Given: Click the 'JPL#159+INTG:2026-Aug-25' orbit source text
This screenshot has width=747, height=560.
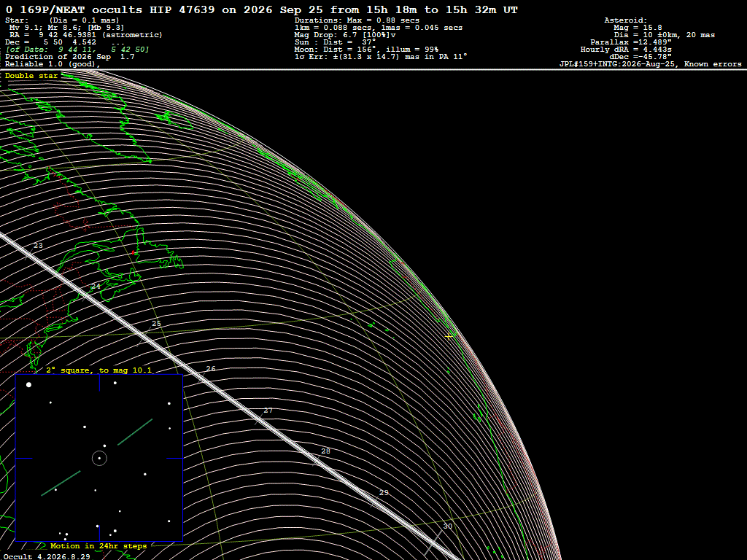Looking at the screenshot, I should click(617, 64).
